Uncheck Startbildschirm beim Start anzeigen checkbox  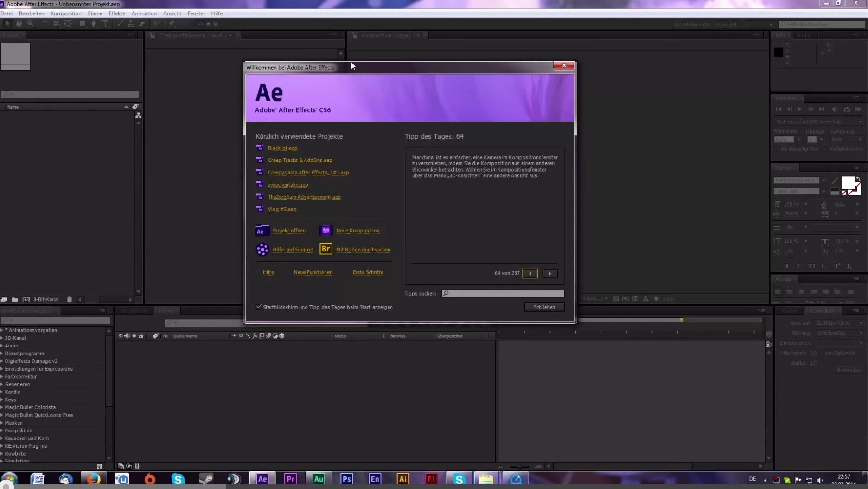pyautogui.click(x=259, y=307)
